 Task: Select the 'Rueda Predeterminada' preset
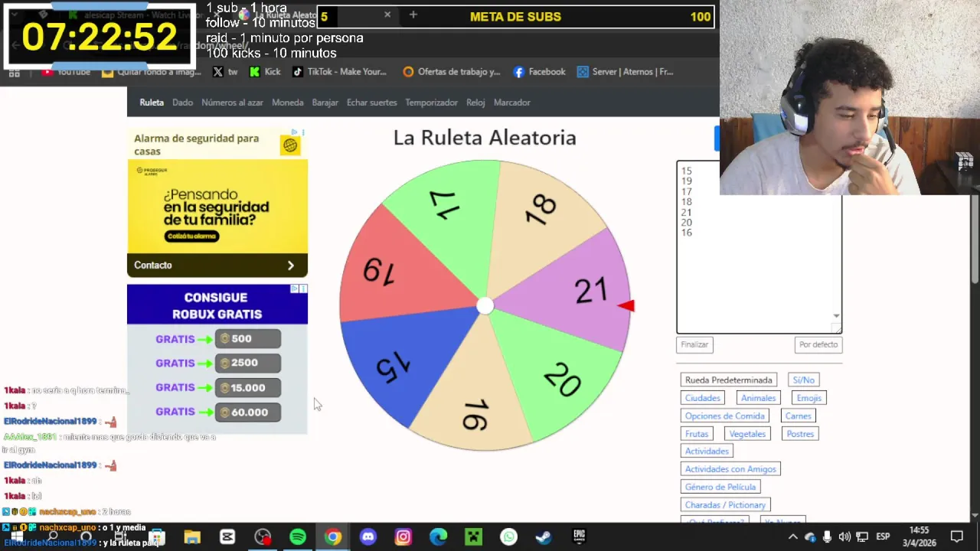click(729, 380)
